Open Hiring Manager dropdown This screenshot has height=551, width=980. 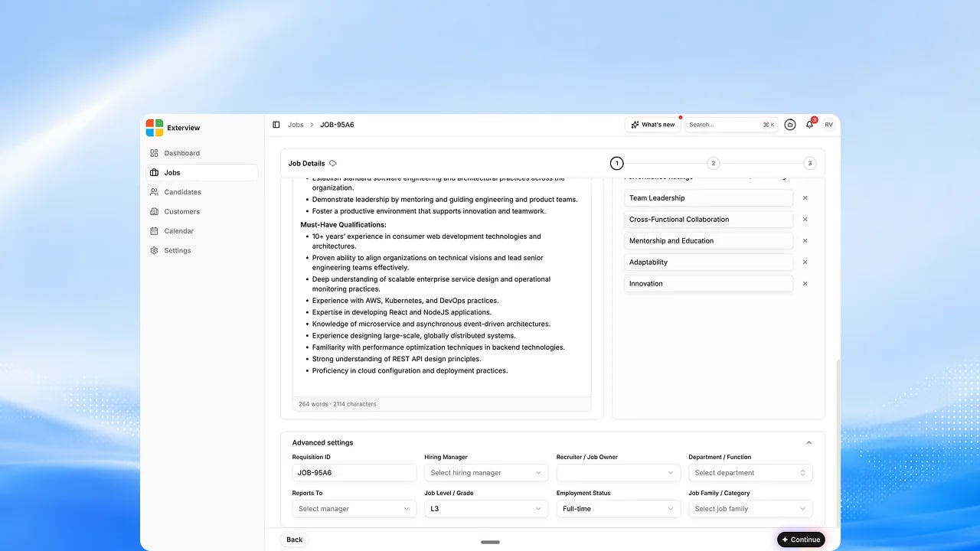coord(486,473)
